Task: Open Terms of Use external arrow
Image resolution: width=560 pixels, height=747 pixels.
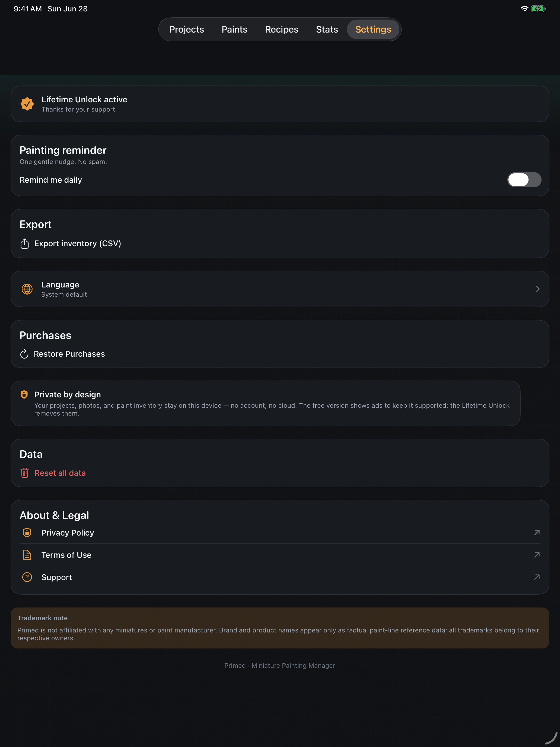Action: [537, 555]
